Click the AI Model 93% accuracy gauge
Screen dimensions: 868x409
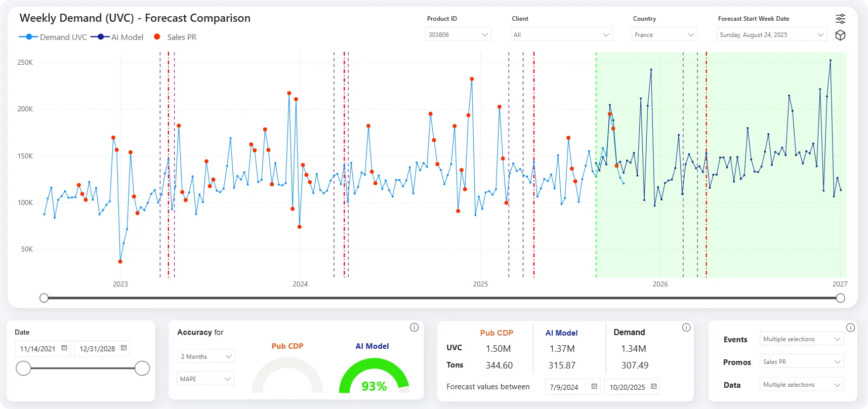tap(374, 376)
